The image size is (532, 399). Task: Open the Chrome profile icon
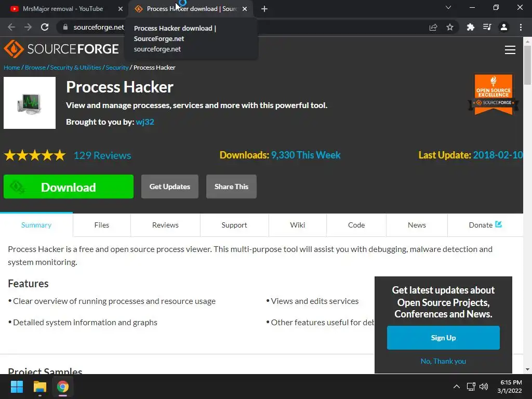point(504,27)
